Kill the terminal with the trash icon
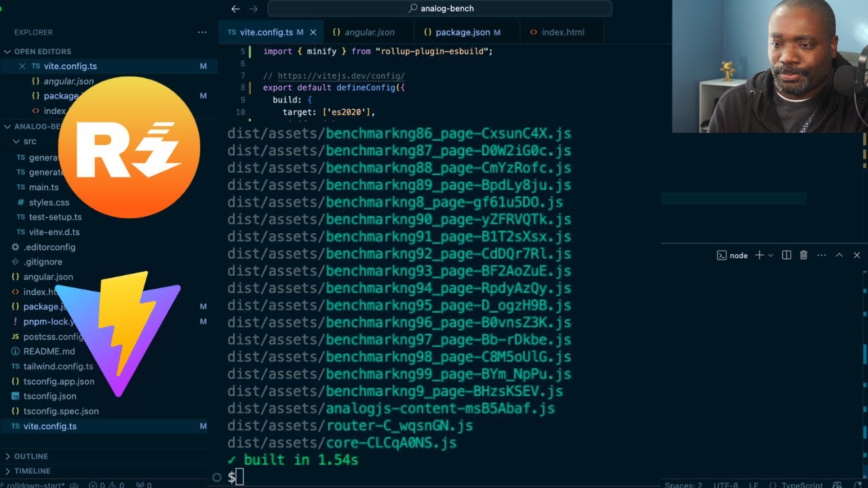The height and width of the screenshot is (488, 868). click(x=804, y=255)
